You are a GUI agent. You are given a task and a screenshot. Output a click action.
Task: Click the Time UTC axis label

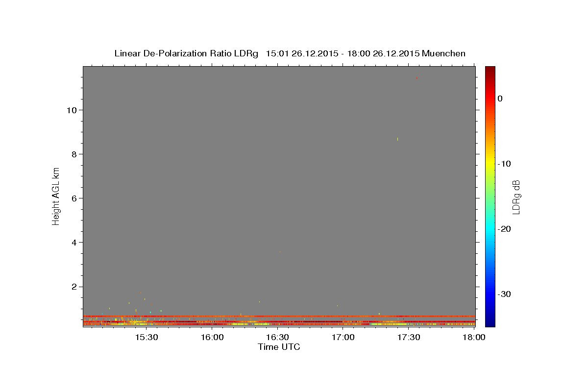(279, 347)
